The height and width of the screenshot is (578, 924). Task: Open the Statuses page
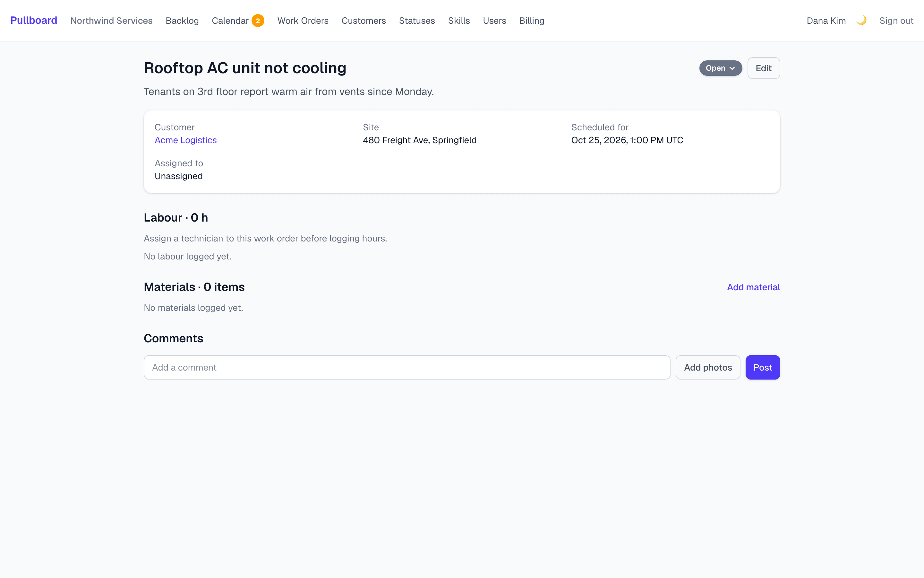(x=417, y=21)
